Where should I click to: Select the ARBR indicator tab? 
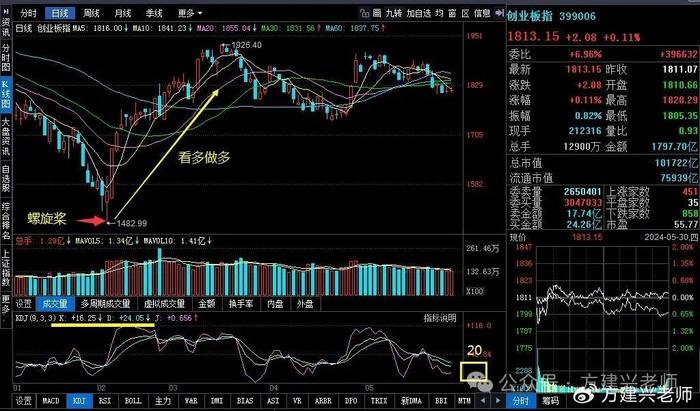click(x=324, y=401)
